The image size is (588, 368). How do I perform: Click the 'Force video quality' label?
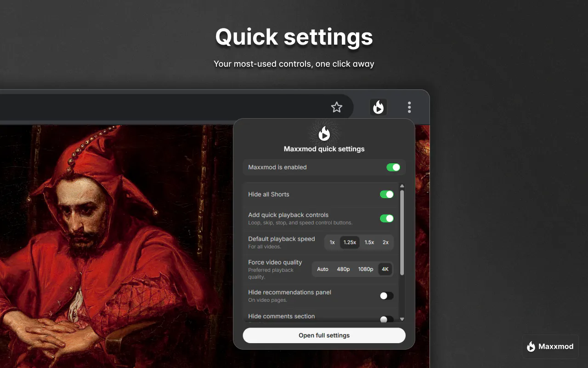pos(275,262)
